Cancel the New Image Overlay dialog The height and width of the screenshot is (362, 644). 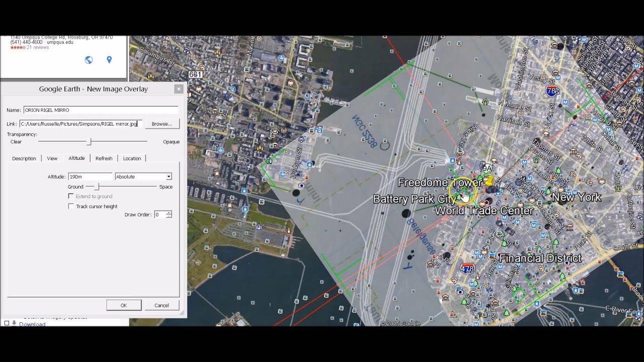tap(162, 305)
